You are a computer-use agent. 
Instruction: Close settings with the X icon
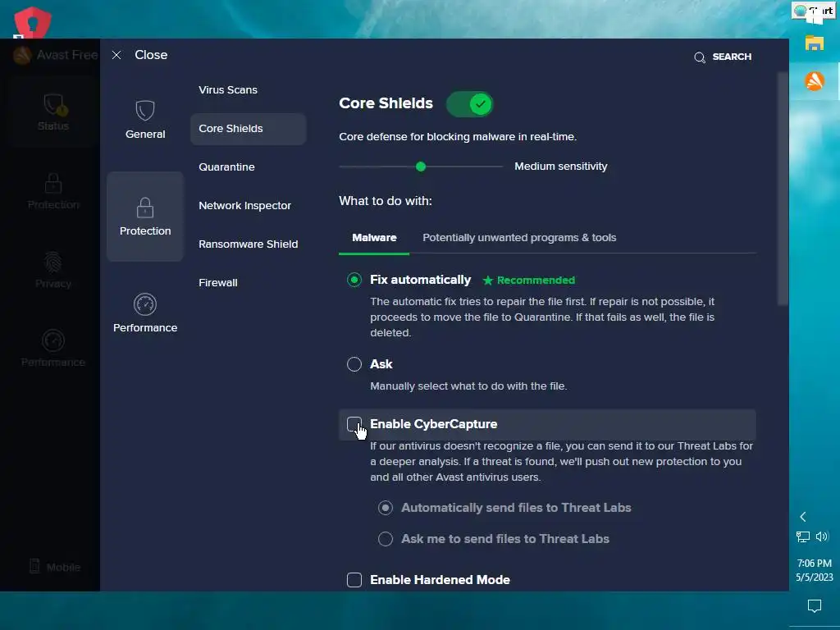point(116,55)
